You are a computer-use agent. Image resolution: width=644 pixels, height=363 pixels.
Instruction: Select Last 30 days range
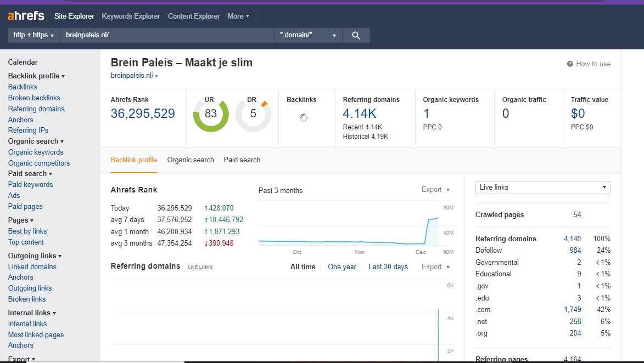coord(388,267)
